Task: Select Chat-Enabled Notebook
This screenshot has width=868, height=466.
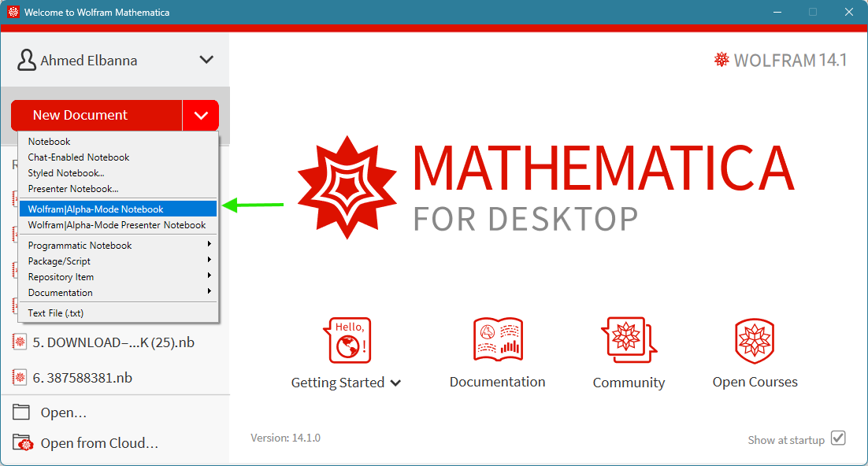Action: (118, 157)
